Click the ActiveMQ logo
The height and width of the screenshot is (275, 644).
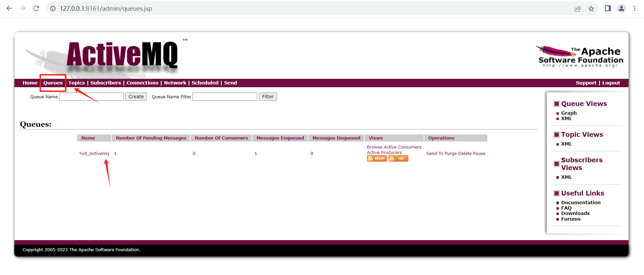tap(122, 55)
